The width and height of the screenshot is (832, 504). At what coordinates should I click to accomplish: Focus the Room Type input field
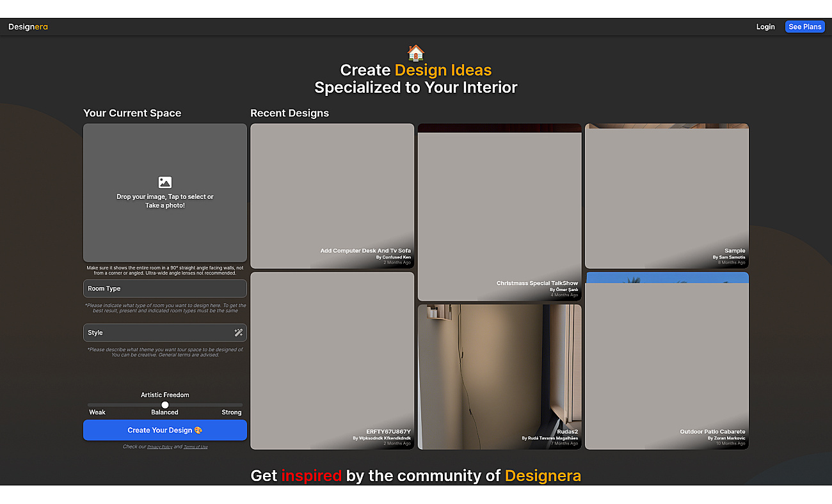165,288
